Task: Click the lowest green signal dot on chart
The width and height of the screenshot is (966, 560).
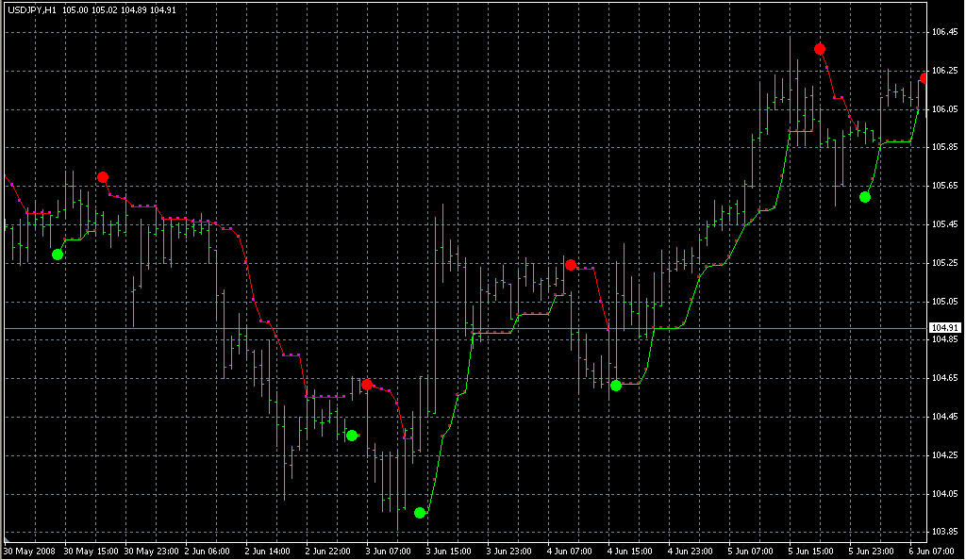Action: 420,513
